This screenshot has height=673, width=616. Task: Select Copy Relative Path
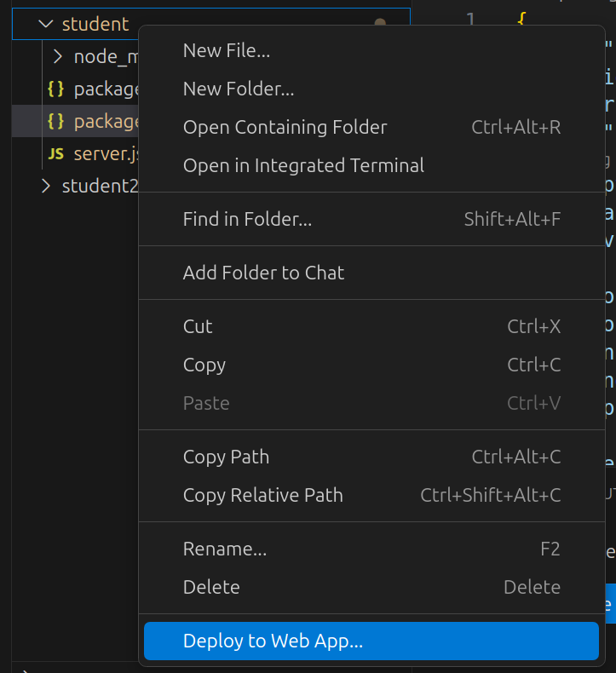262,495
